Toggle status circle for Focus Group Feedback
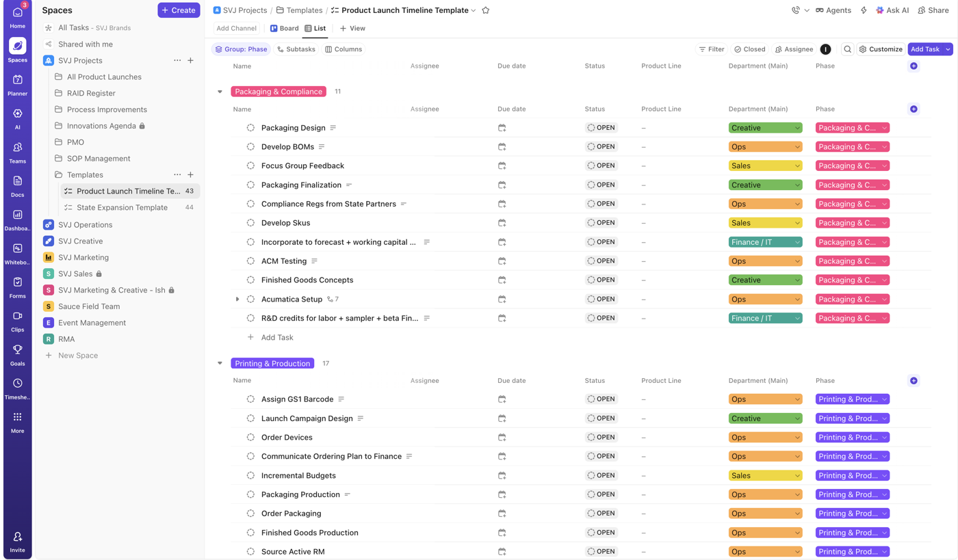 pos(250,165)
